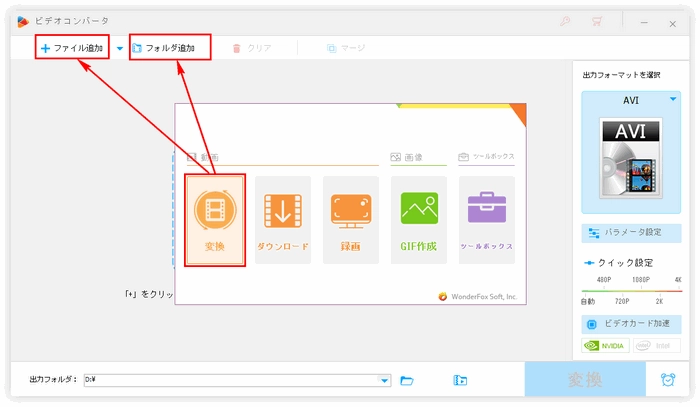
Task: Click ファイル追加 to add files
Action: (72, 47)
